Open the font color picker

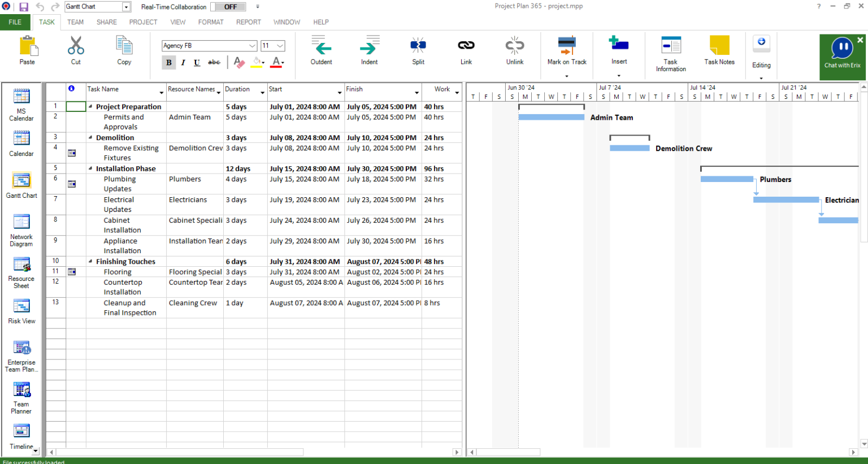[x=276, y=62]
